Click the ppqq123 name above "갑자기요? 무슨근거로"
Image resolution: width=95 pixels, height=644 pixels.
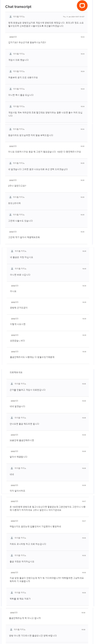[13, 37]
